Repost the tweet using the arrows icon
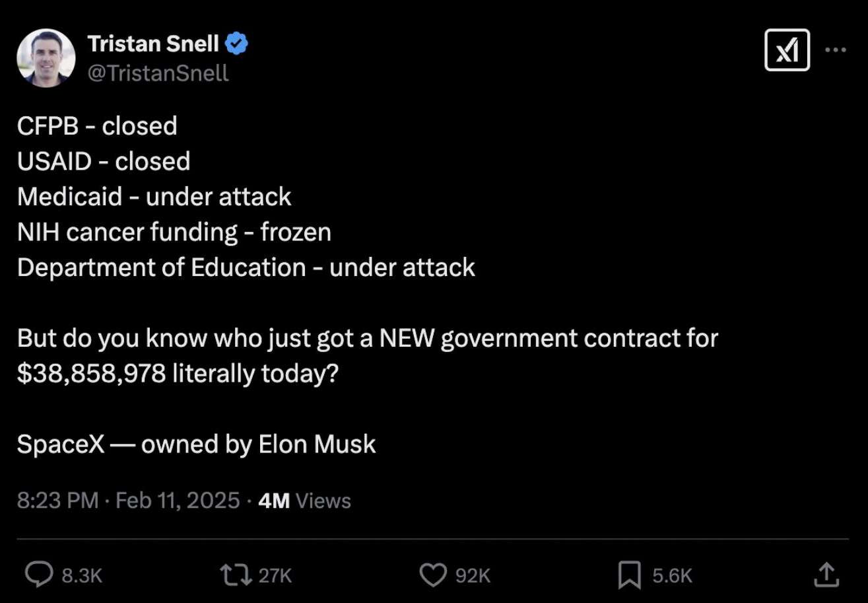The height and width of the screenshot is (603, 868). tap(235, 575)
